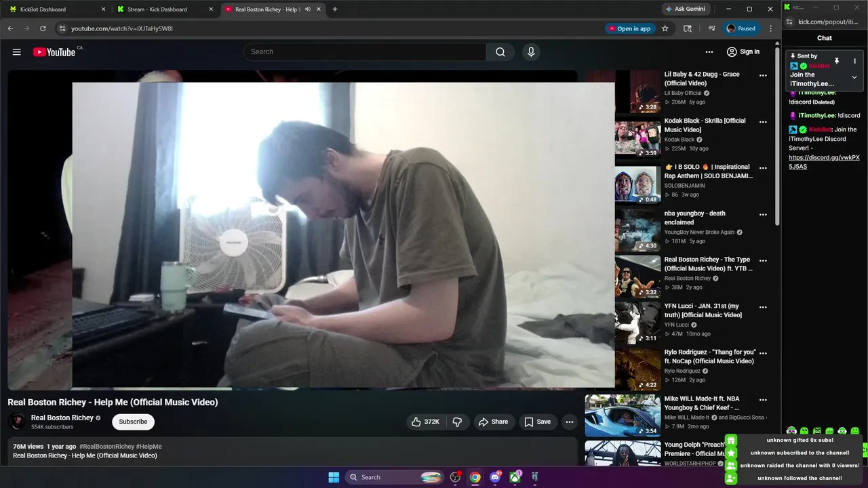The height and width of the screenshot is (488, 868).
Task: Reload the page with refresh icon
Action: [43, 28]
